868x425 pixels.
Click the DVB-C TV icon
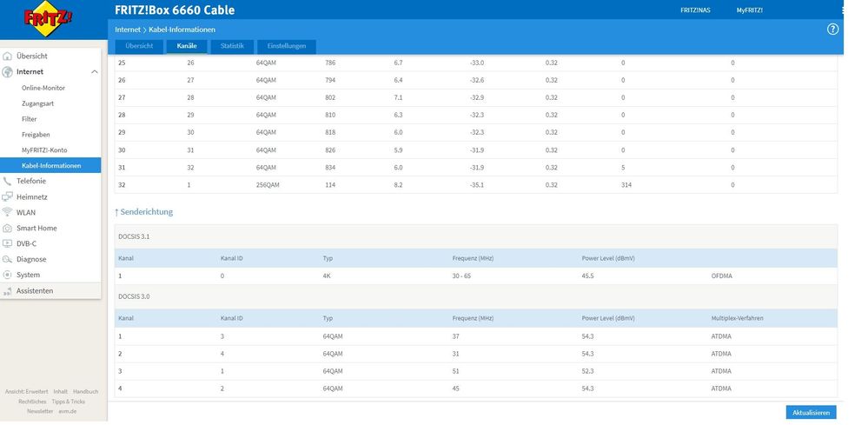coord(7,243)
